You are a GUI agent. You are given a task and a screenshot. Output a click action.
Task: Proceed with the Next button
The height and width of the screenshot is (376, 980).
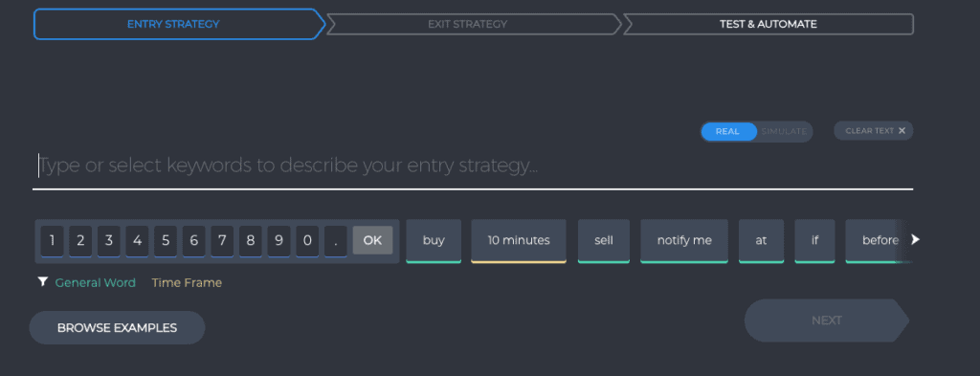click(x=826, y=321)
